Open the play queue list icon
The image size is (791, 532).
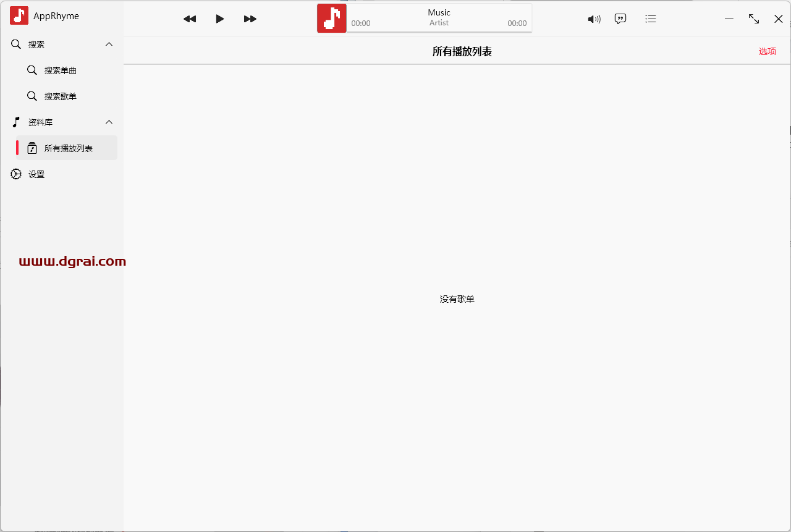[x=650, y=19]
